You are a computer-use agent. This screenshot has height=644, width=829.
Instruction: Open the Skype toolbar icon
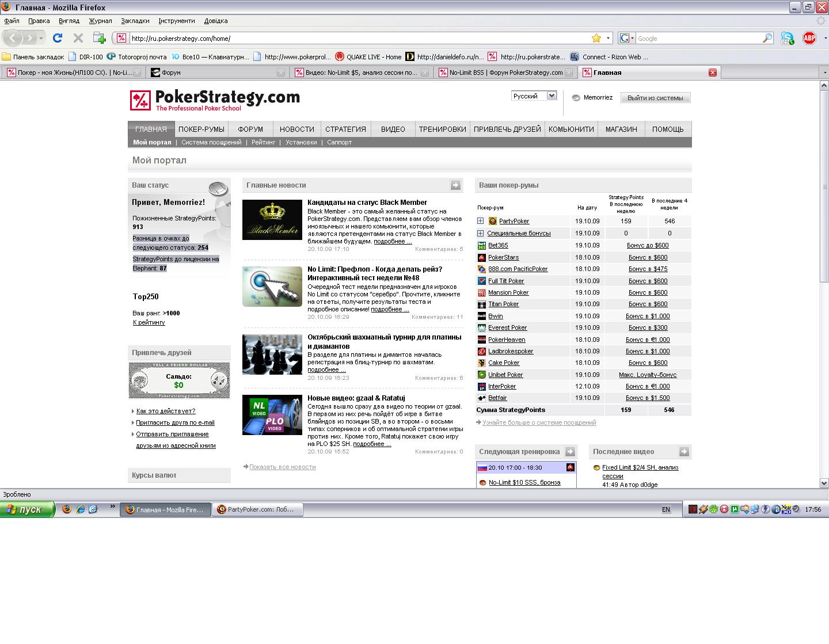click(787, 38)
